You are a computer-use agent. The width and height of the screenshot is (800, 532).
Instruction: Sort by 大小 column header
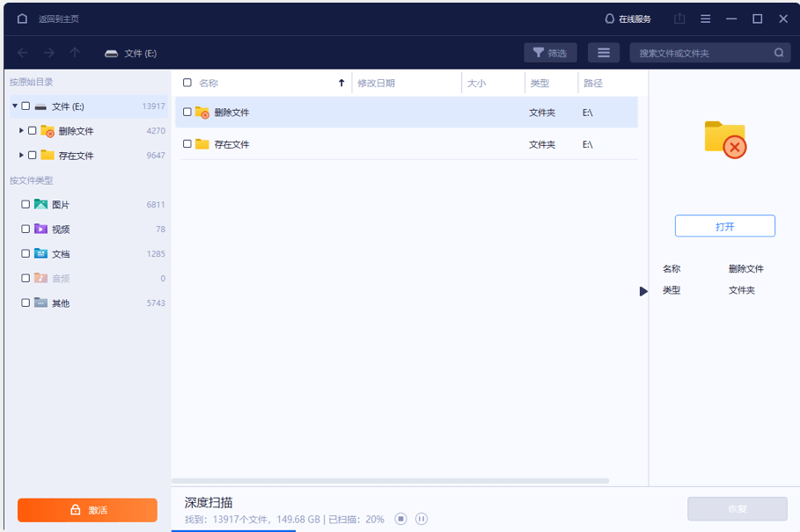click(476, 83)
